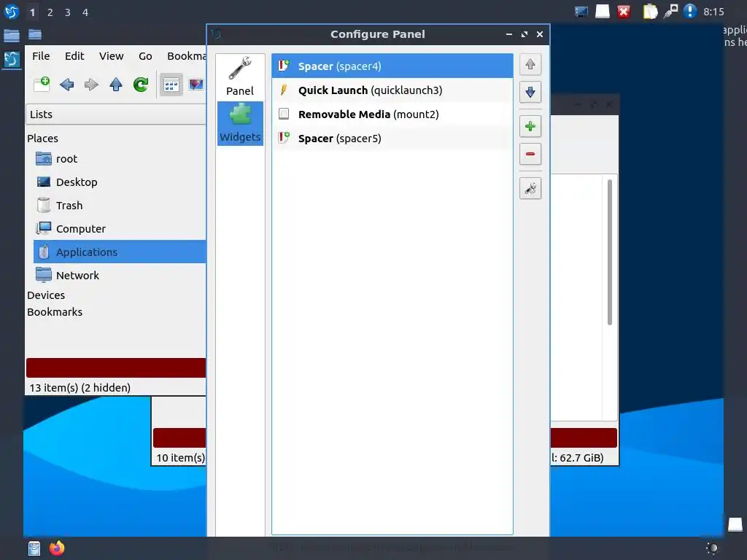
Task: Switch to the Panel settings tab
Action: coord(240,77)
